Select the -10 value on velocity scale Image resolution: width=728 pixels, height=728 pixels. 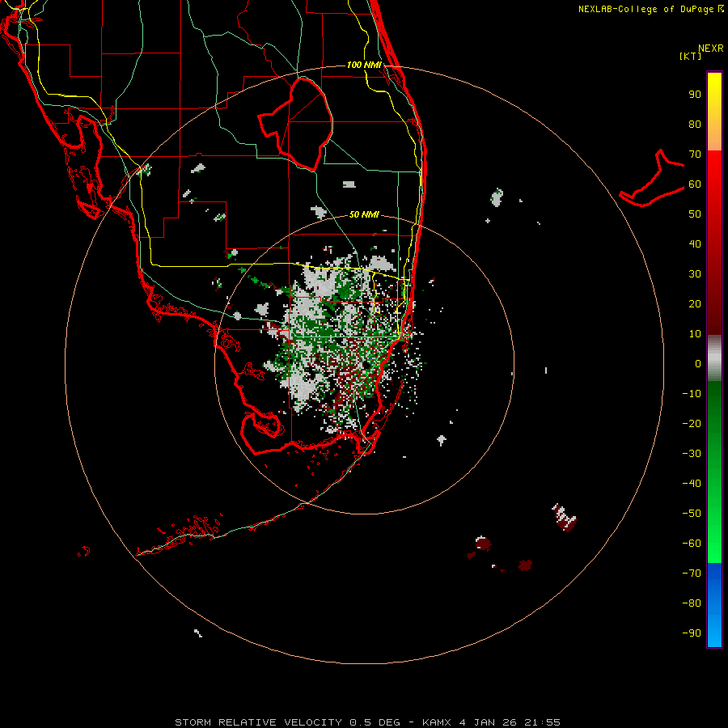point(692,394)
